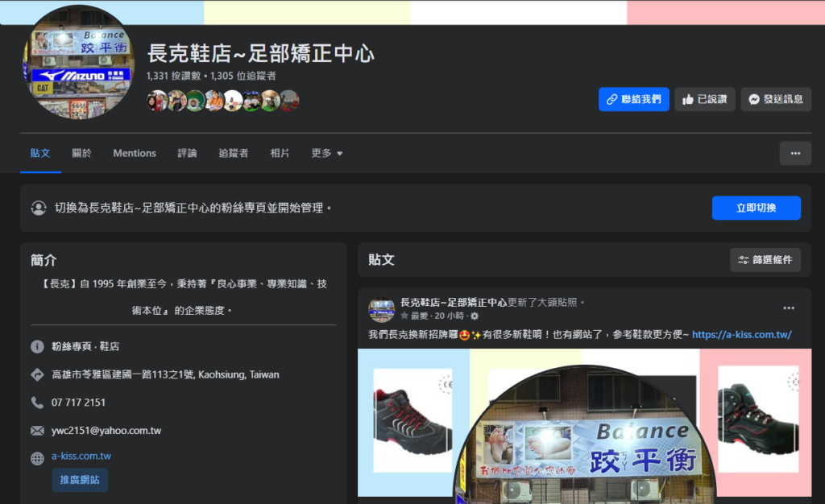Click the globe icon beside a-kiss.com.tw

click(x=37, y=459)
